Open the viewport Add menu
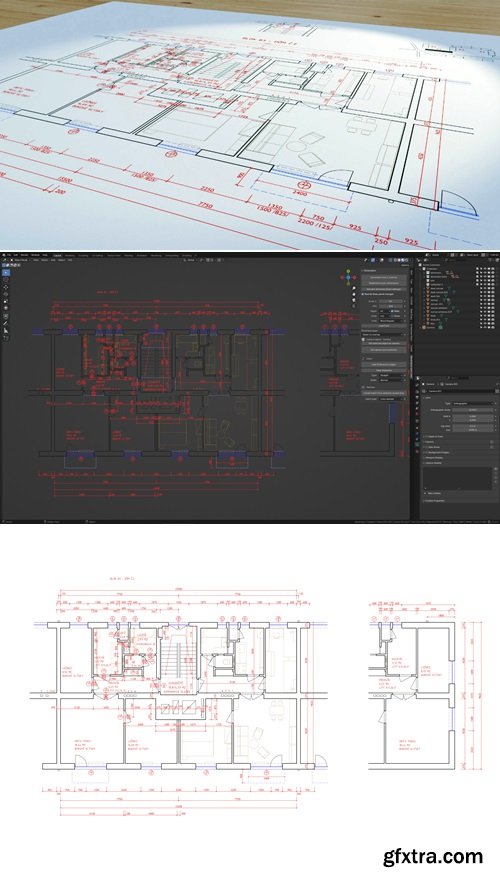 (x=53, y=260)
